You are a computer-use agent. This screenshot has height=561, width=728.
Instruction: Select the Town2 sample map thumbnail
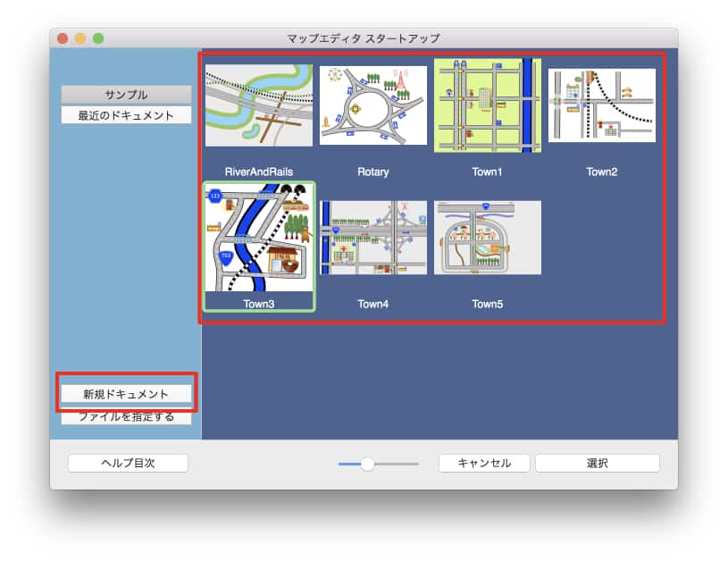602,105
